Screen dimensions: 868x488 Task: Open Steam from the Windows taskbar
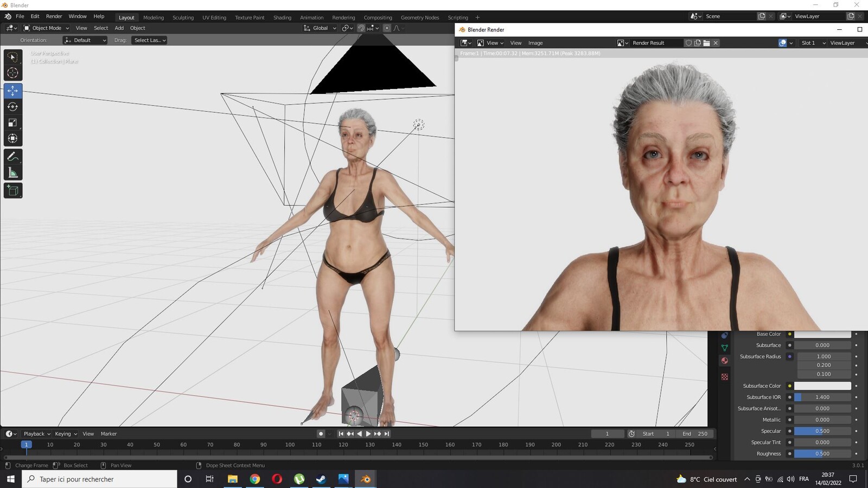(x=321, y=479)
